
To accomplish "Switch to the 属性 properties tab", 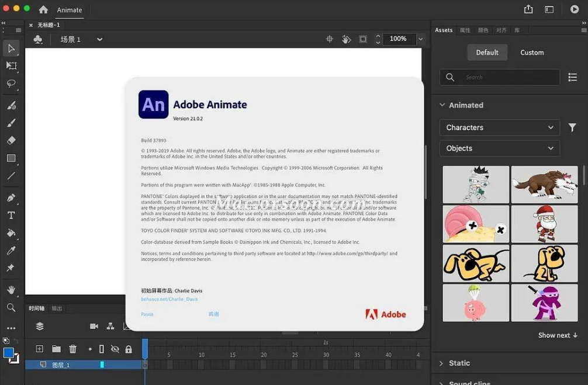I will point(465,30).
